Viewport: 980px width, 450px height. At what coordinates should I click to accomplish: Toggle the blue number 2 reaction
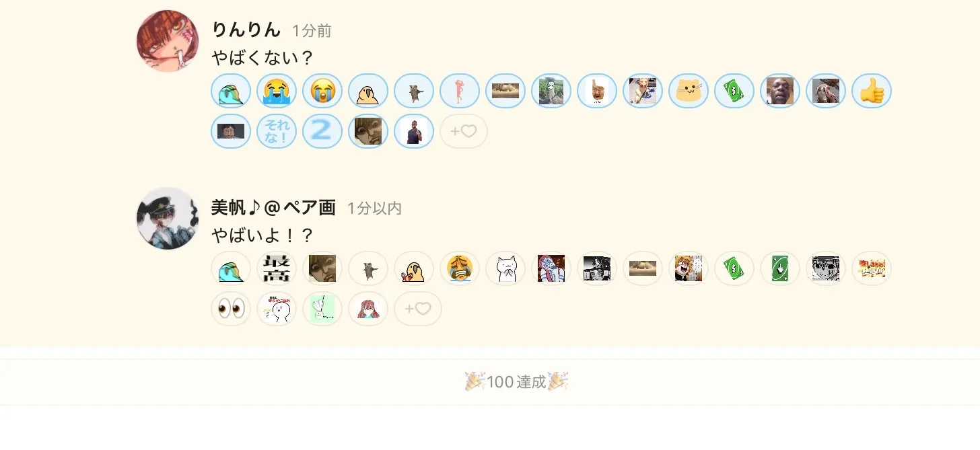322,131
